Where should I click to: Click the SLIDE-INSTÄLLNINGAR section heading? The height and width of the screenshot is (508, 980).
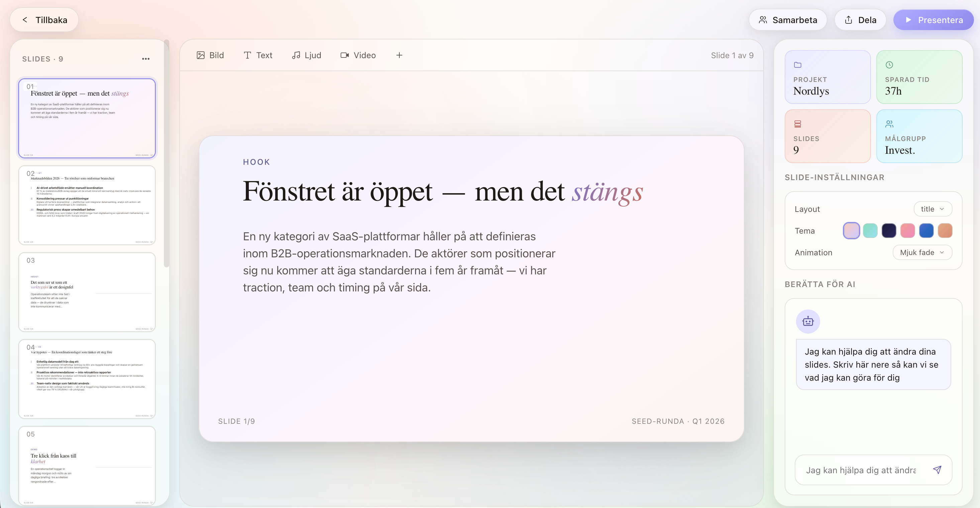(x=834, y=177)
